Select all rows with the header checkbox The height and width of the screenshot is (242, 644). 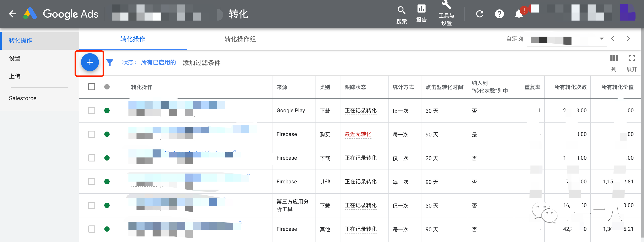pos(92,87)
